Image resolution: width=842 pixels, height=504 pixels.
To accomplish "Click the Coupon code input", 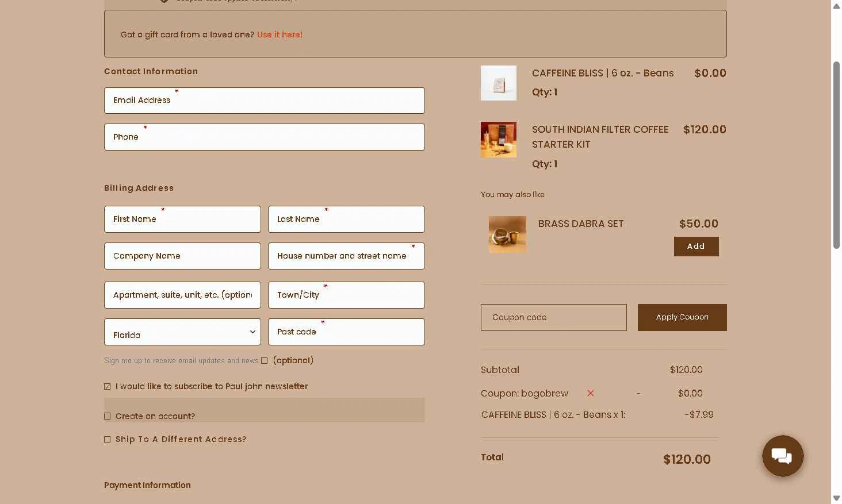I will (553, 317).
